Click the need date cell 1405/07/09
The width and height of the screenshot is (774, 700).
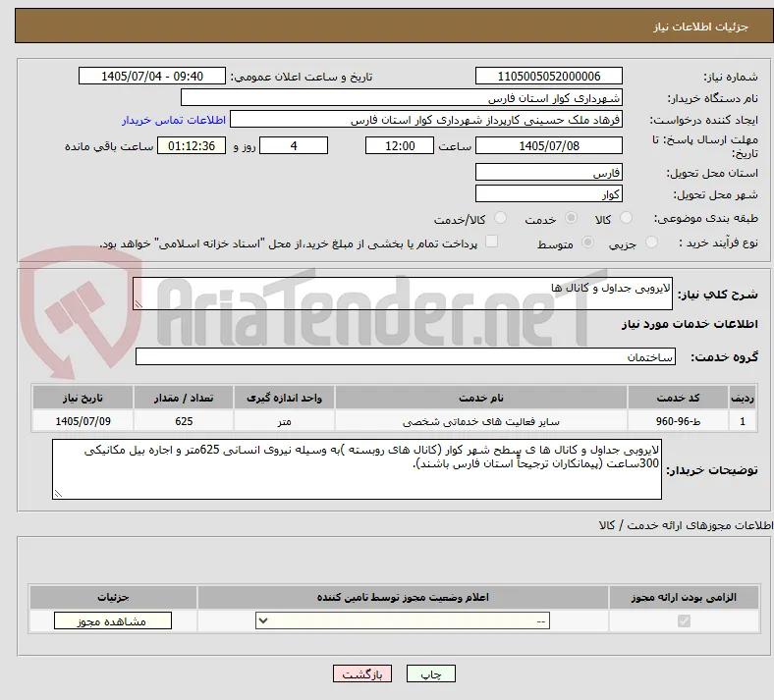83,421
